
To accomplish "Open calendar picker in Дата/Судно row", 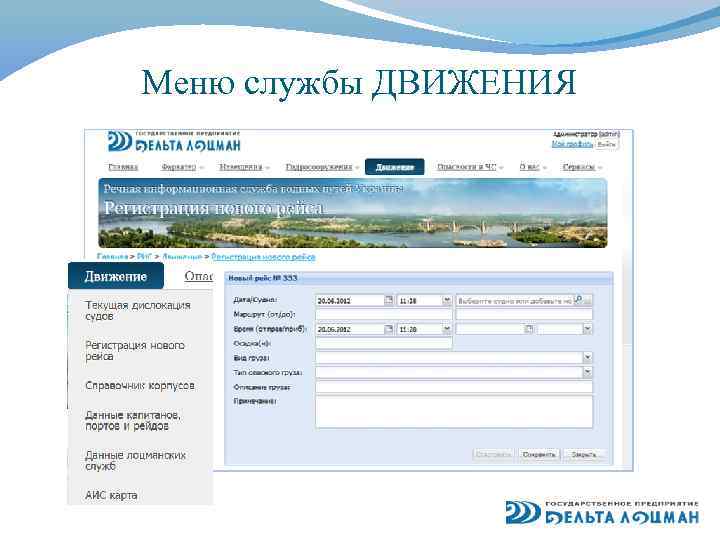I will [388, 300].
